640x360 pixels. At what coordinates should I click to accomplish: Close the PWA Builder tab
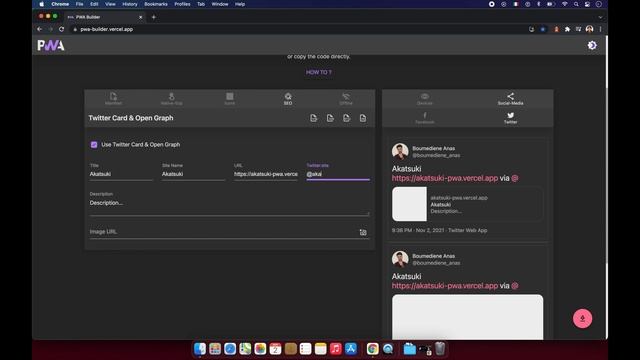[140, 17]
